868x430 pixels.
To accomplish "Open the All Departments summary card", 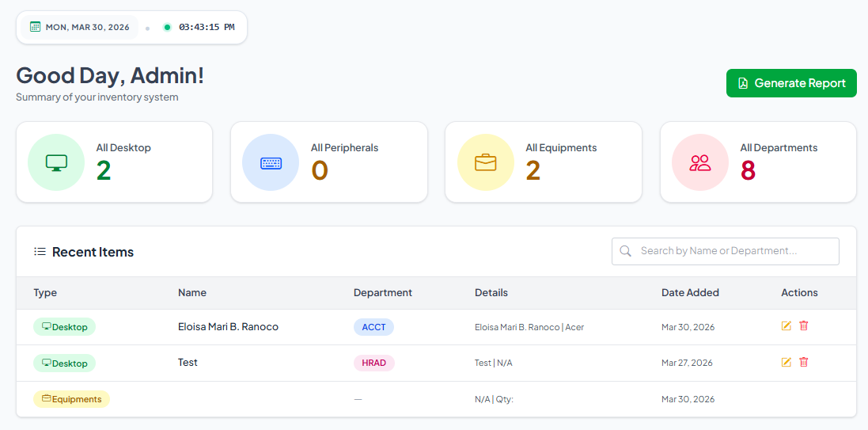I will point(758,162).
